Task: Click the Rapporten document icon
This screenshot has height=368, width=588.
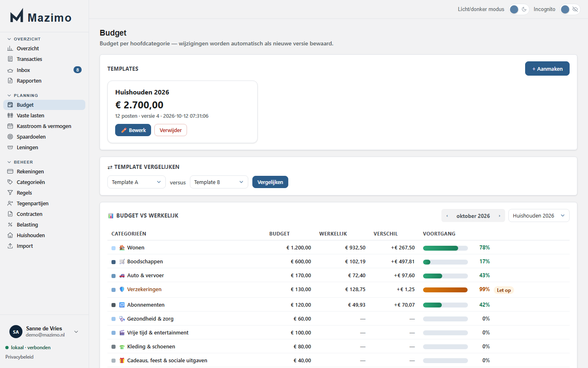Action: tap(10, 81)
